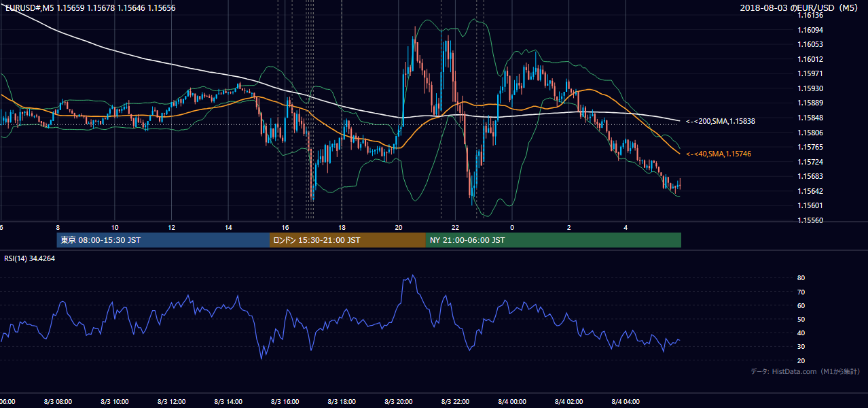Click the 1.15889 price axis label
Viewport: 868px width, 408px height.
[811, 103]
